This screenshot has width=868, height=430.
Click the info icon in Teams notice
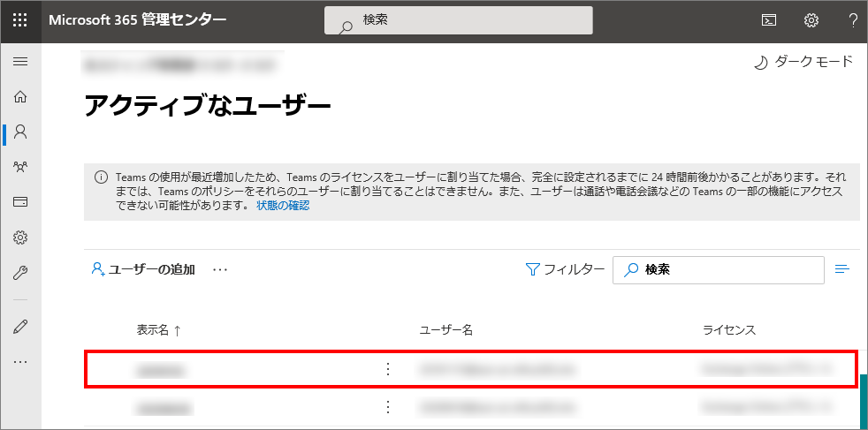(101, 177)
